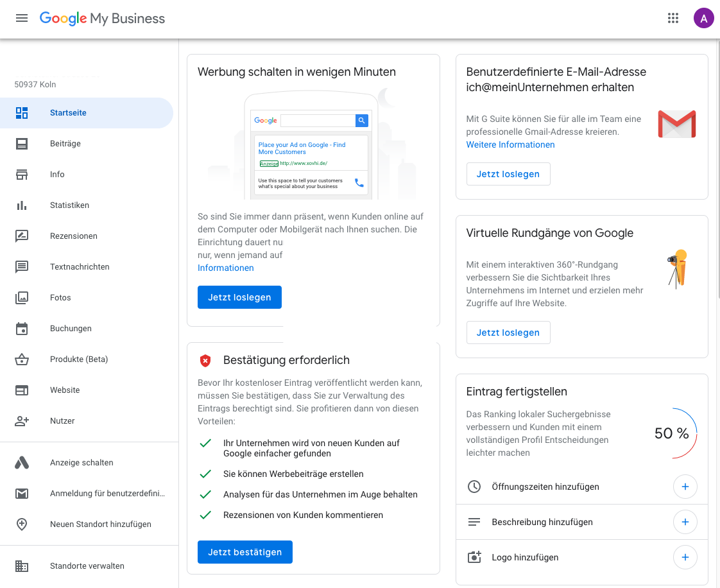Open the Google apps grid
Image resolution: width=720 pixels, height=588 pixels.
pos(673,19)
